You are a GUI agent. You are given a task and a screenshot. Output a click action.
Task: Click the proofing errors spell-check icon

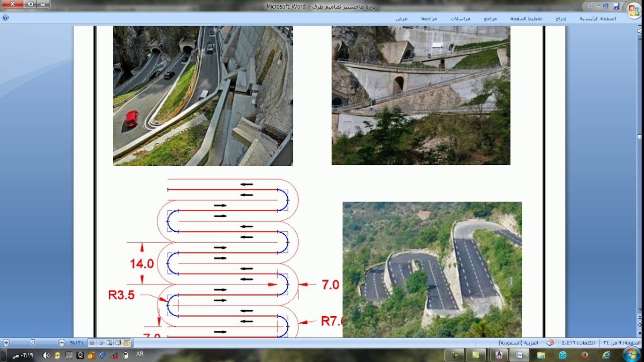[550, 343]
